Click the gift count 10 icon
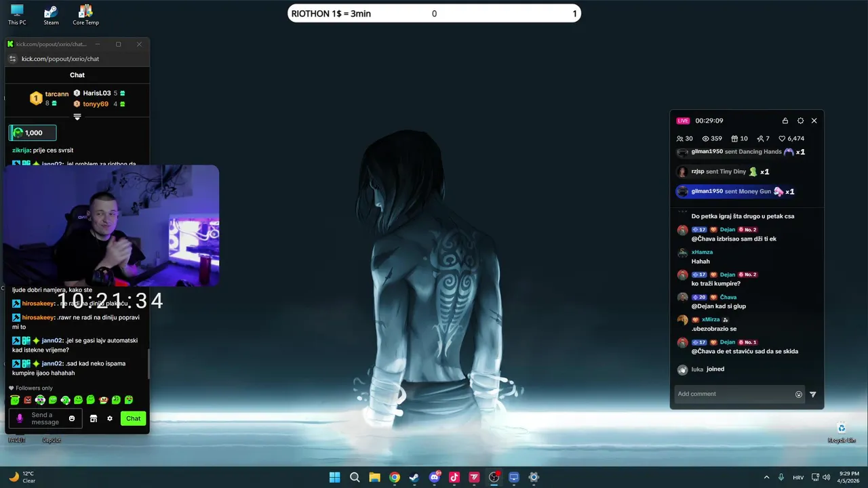The height and width of the screenshot is (488, 868). tap(734, 138)
